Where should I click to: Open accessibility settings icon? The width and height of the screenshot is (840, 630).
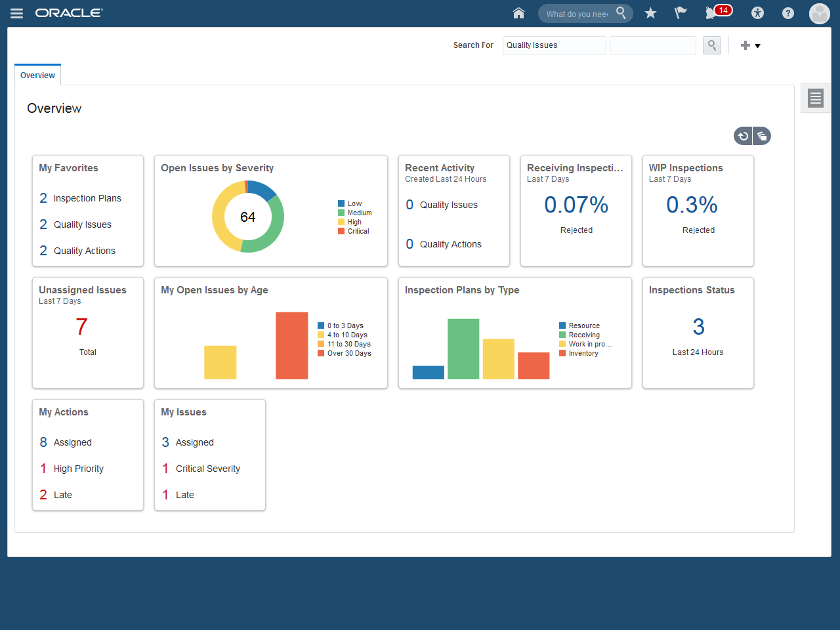point(757,13)
